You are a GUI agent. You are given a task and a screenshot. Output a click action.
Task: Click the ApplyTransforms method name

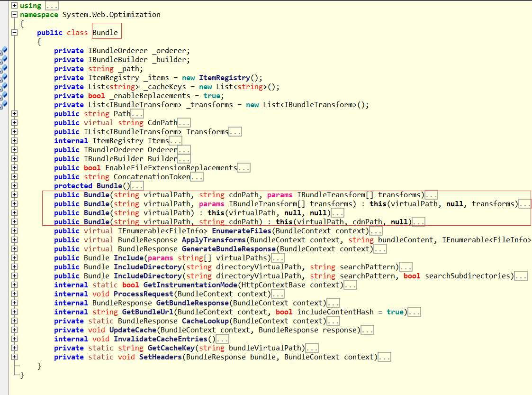click(213, 240)
